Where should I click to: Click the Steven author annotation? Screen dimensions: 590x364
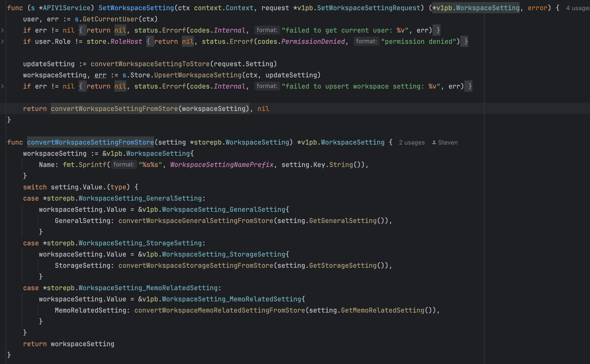click(x=445, y=143)
